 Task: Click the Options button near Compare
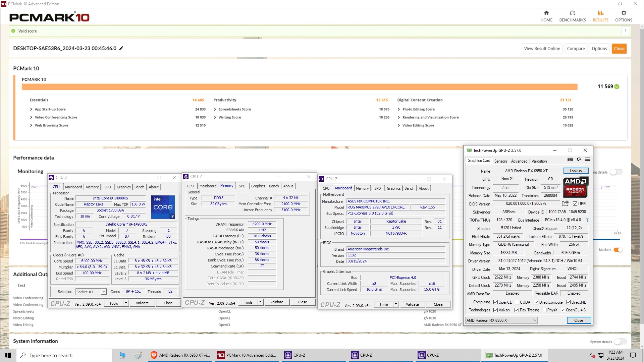click(x=599, y=49)
